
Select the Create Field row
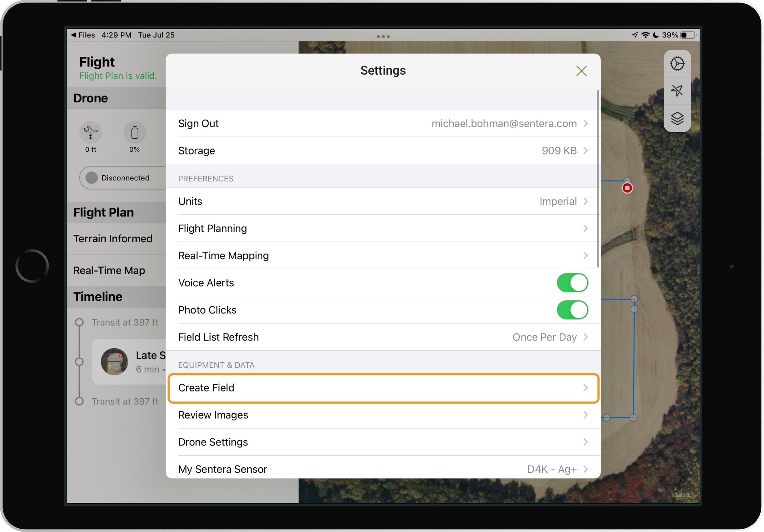[x=383, y=388]
